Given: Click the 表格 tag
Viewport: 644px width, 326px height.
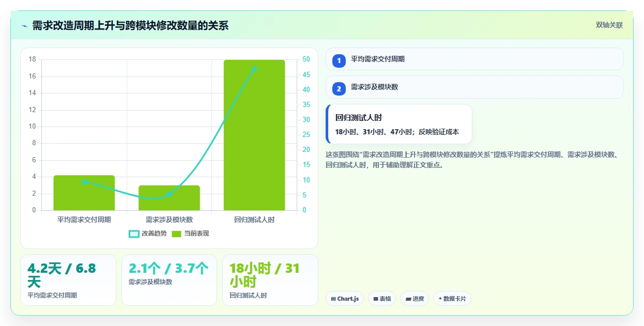Looking at the screenshot, I should 382,299.
